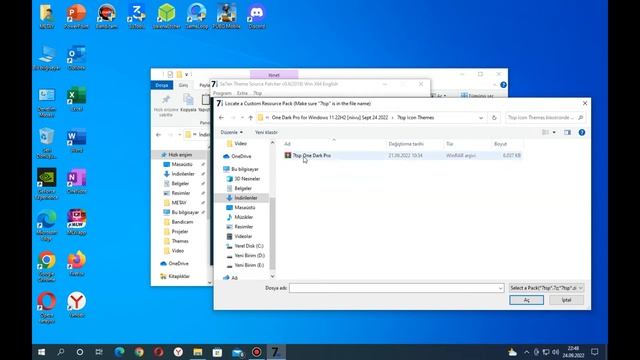Open the view options dropdown arrow
Viewport: 640px width, 360px height.
pyautogui.click(x=554, y=132)
